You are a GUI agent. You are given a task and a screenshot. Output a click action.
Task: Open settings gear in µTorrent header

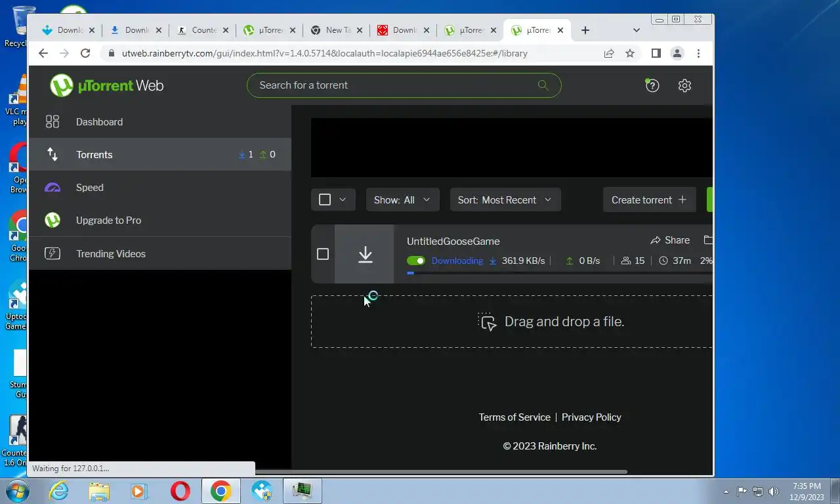[x=684, y=85]
